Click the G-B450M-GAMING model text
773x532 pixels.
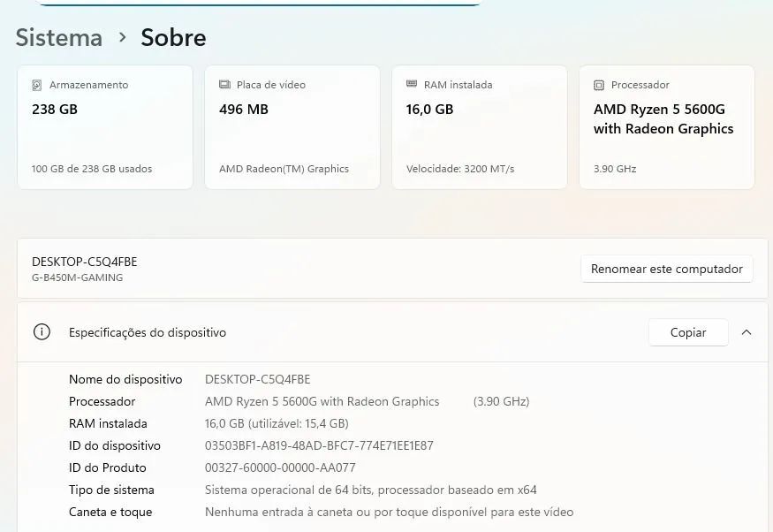(78, 277)
